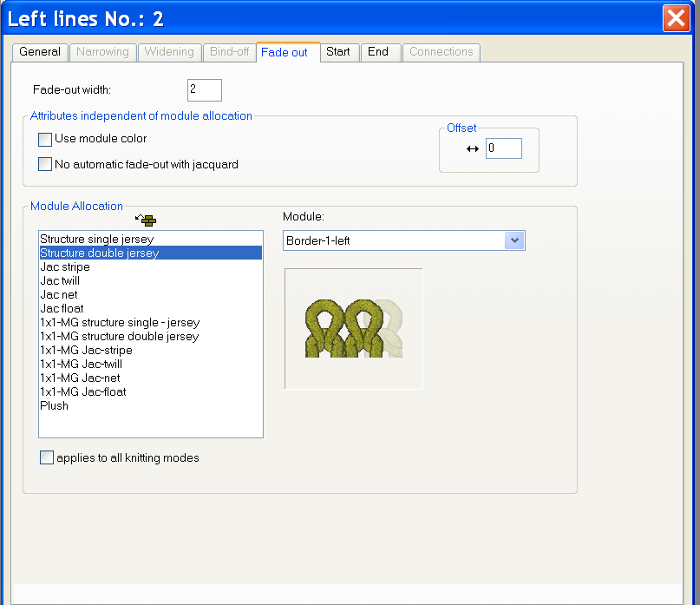Select Structure single jersey in list
The height and width of the screenshot is (605, 700).
point(97,239)
